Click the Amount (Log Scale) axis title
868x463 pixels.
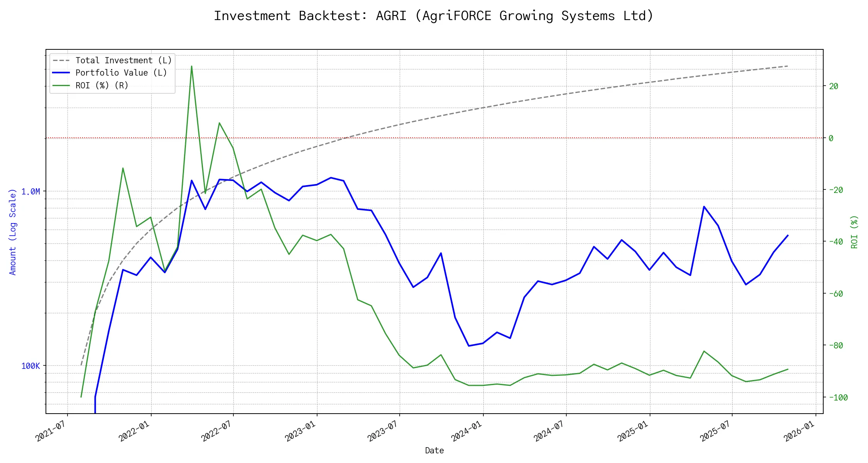coord(13,232)
